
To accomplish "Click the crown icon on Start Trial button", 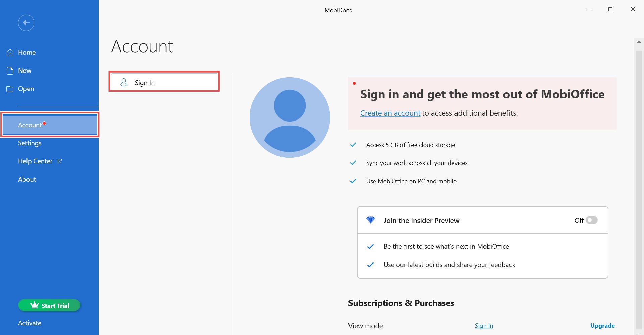I will click(34, 305).
